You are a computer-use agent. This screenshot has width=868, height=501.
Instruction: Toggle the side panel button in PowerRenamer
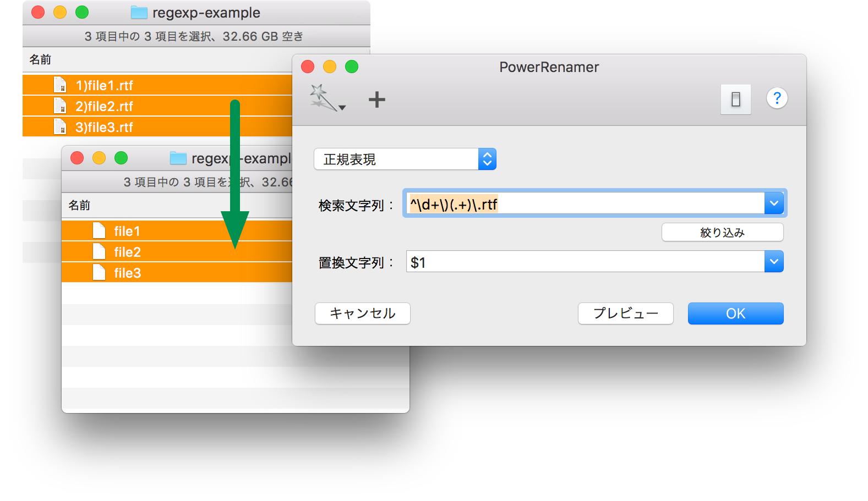pos(735,100)
